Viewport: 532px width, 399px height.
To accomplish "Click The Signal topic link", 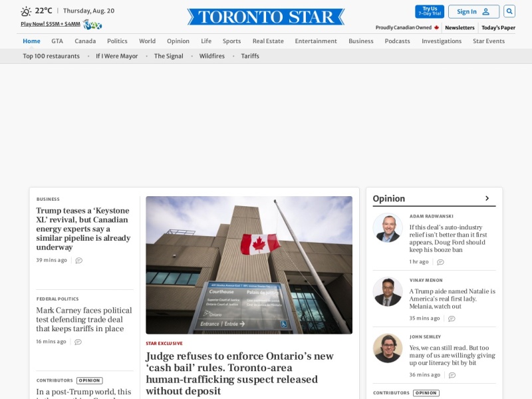I will pos(169,56).
